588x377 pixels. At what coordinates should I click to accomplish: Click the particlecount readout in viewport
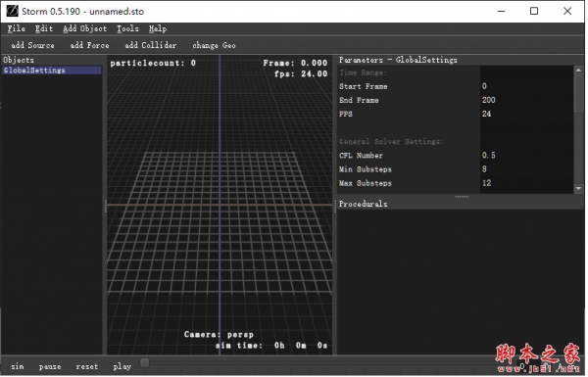[x=153, y=63]
